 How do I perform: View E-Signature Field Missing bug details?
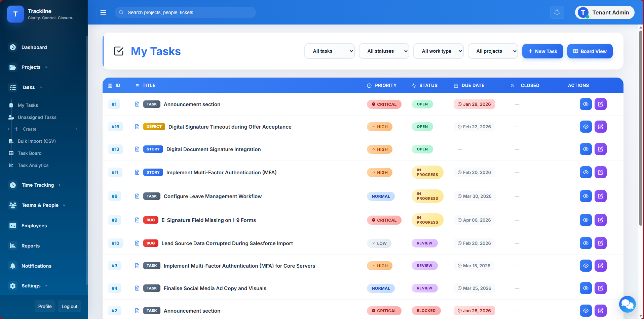[585, 220]
